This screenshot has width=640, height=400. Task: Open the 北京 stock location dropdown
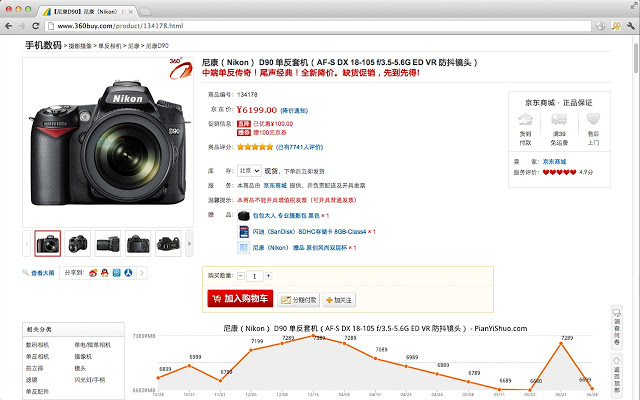pyautogui.click(x=249, y=171)
